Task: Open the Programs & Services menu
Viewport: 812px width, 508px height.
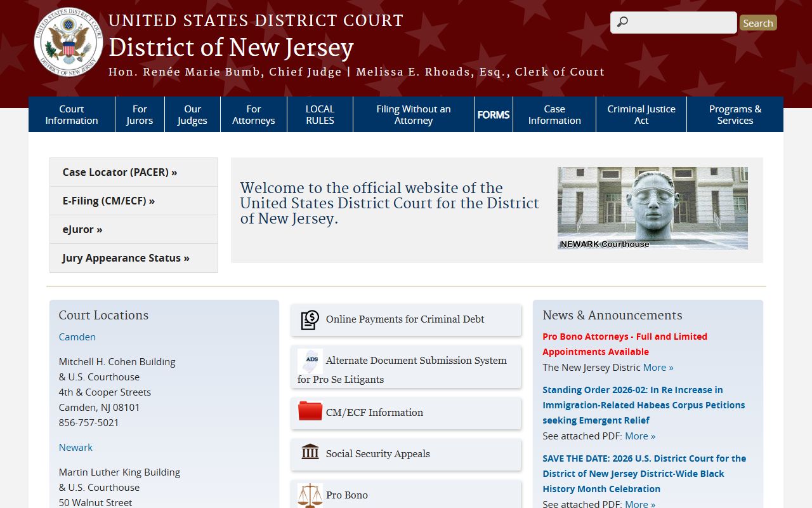Action: [x=735, y=114]
